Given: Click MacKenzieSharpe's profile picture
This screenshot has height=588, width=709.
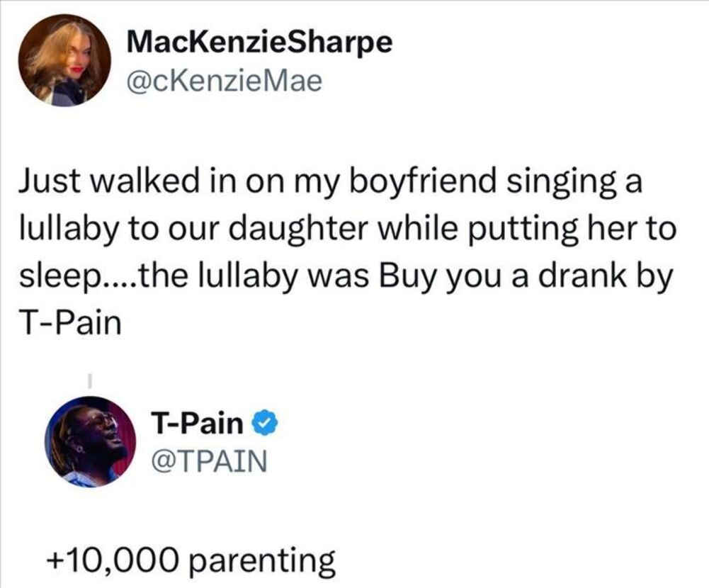Looking at the screenshot, I should (x=64, y=60).
